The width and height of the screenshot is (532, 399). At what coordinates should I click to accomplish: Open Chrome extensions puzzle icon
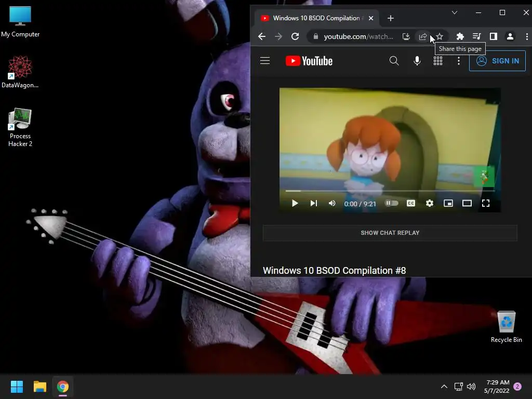point(460,36)
